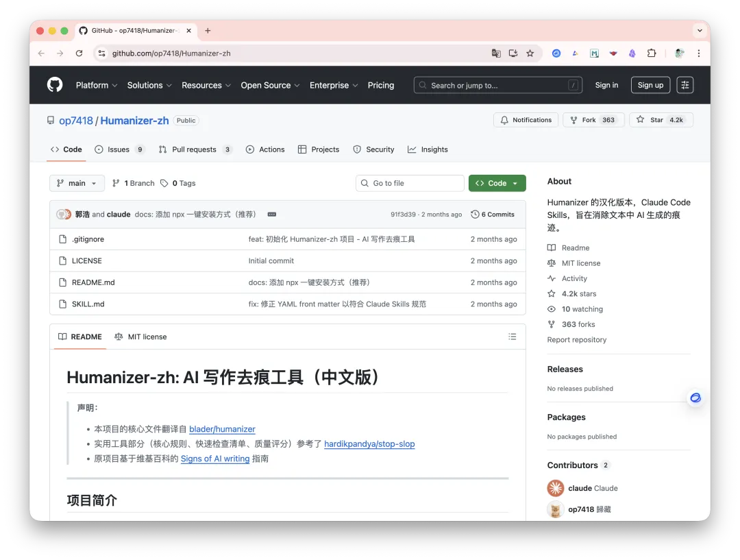The height and width of the screenshot is (560, 740).
Task: Expand the Solutions menu
Action: [149, 85]
